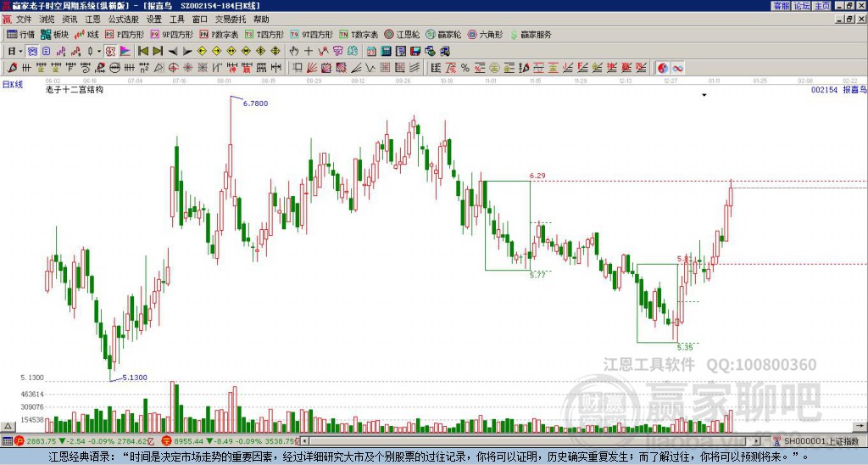Open the 江恩轮 tool

[x=402, y=34]
